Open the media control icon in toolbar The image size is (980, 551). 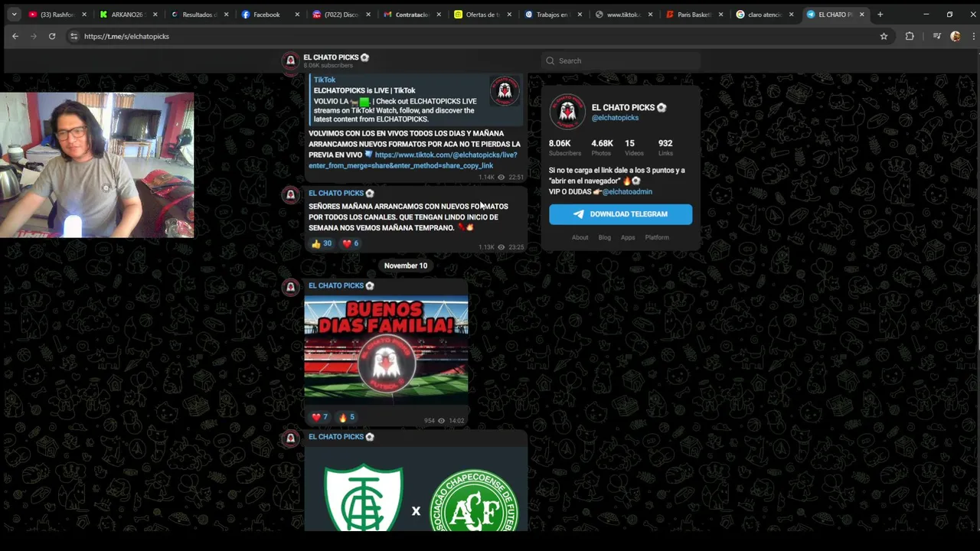(x=936, y=36)
